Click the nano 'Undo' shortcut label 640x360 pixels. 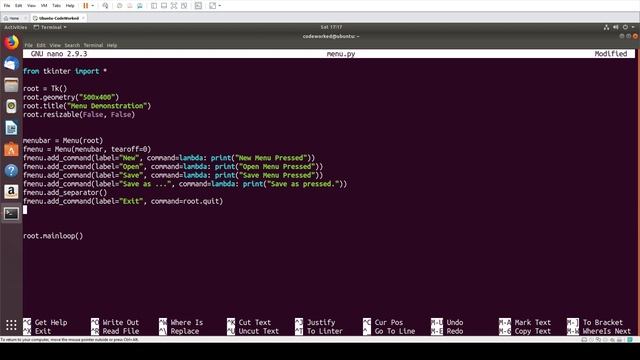tap(455, 322)
